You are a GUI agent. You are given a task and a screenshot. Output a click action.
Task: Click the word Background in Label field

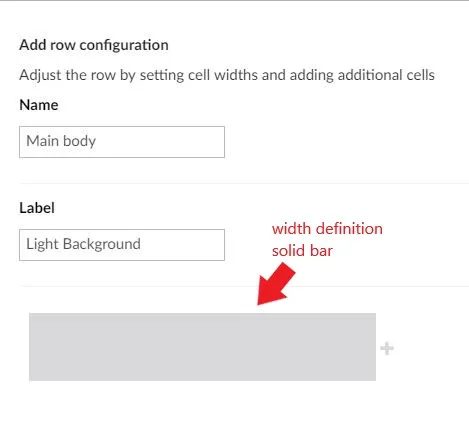coord(101,244)
